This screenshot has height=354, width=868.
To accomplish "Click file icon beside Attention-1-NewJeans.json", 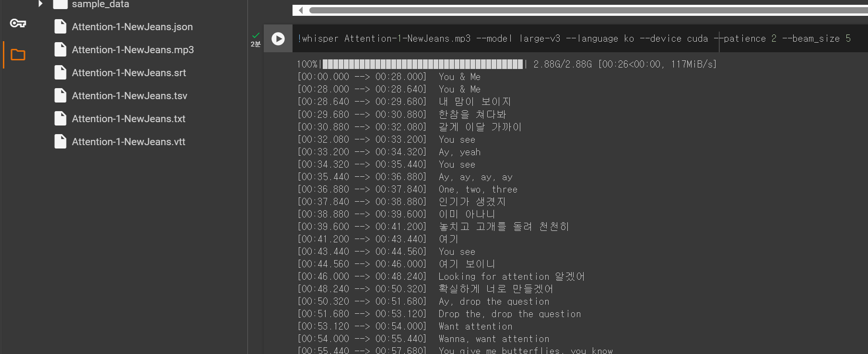I will tap(60, 27).
